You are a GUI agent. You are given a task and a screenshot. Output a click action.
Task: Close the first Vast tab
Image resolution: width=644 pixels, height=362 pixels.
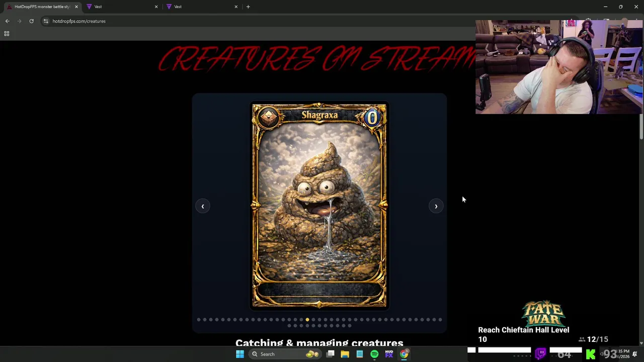(156, 7)
